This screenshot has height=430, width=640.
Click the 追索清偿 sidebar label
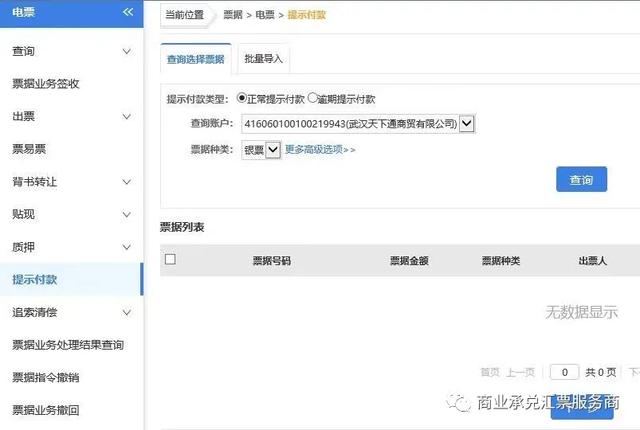click(x=35, y=313)
